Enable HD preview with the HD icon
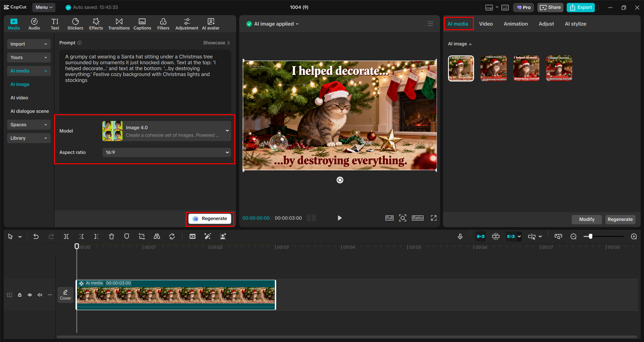 click(192, 236)
